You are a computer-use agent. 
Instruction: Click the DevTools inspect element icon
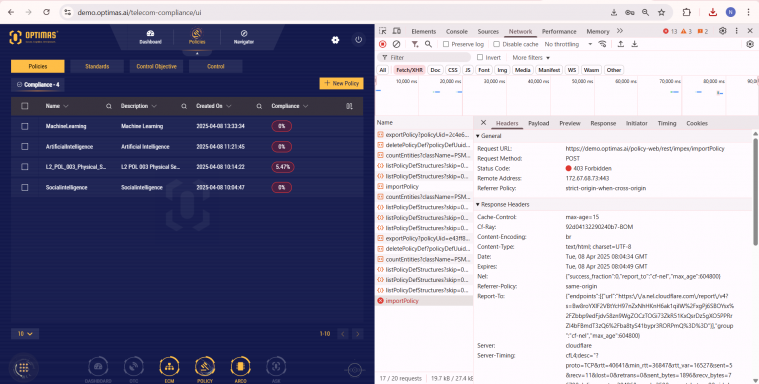(x=382, y=31)
